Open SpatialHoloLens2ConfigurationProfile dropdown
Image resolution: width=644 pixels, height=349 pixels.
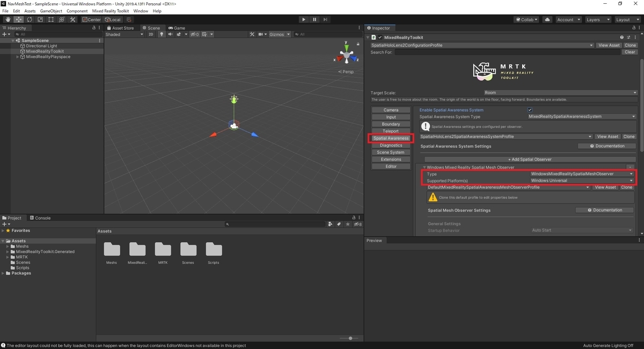tap(482, 45)
